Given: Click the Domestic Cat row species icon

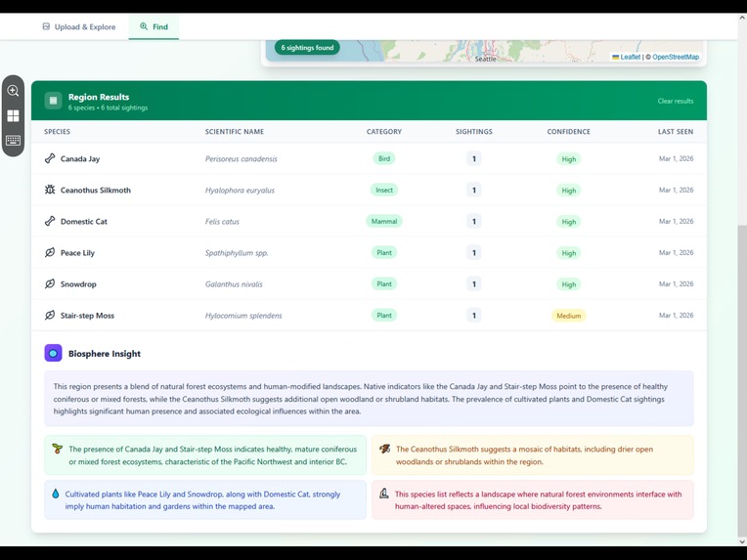Looking at the screenshot, I should [x=50, y=221].
